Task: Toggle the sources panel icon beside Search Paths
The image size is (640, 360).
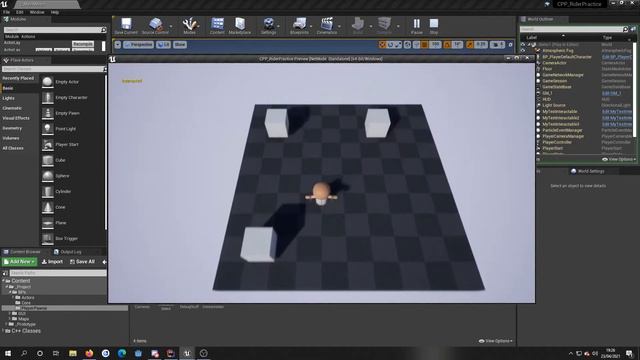Action: (x=5, y=273)
